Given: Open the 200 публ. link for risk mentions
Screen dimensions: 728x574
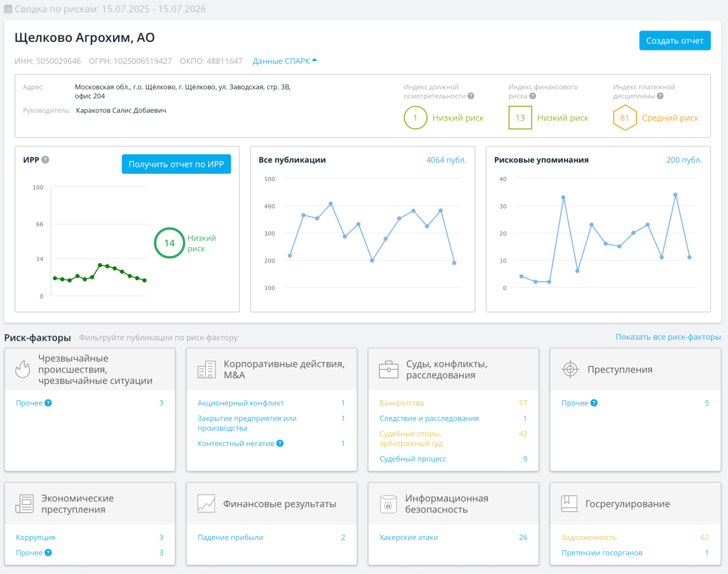Looking at the screenshot, I should [x=684, y=160].
